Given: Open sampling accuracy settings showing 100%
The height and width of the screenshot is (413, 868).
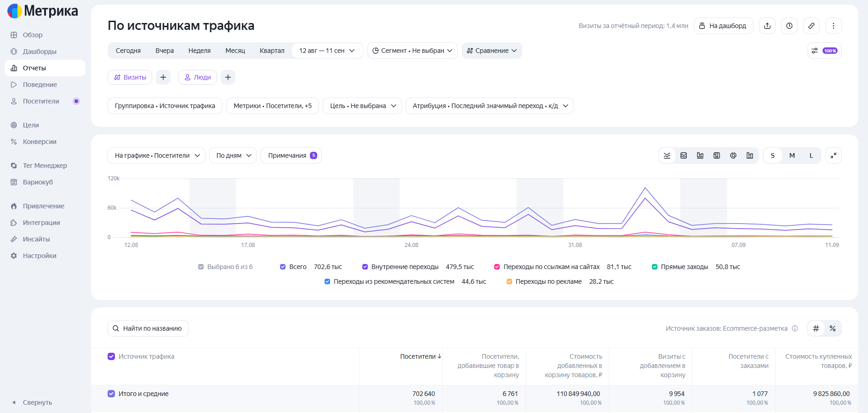Looking at the screenshot, I should pos(824,51).
